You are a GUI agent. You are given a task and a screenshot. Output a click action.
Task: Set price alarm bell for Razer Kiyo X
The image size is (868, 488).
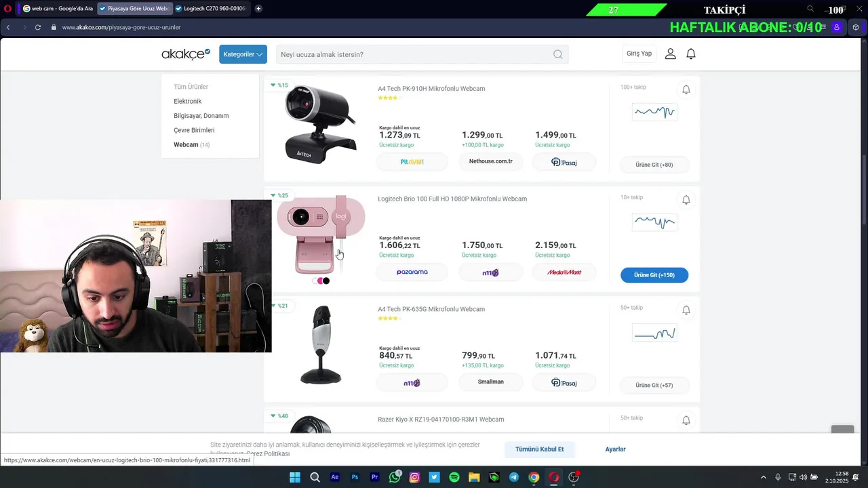[686, 421]
